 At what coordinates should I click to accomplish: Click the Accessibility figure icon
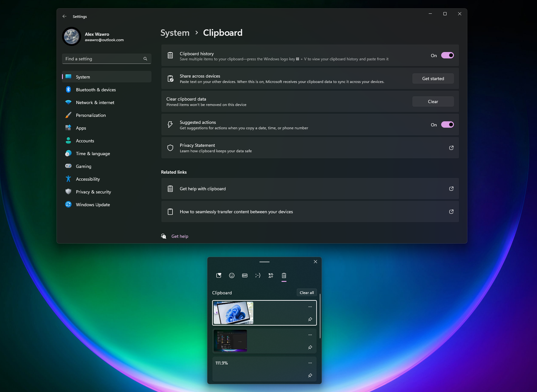point(68,179)
